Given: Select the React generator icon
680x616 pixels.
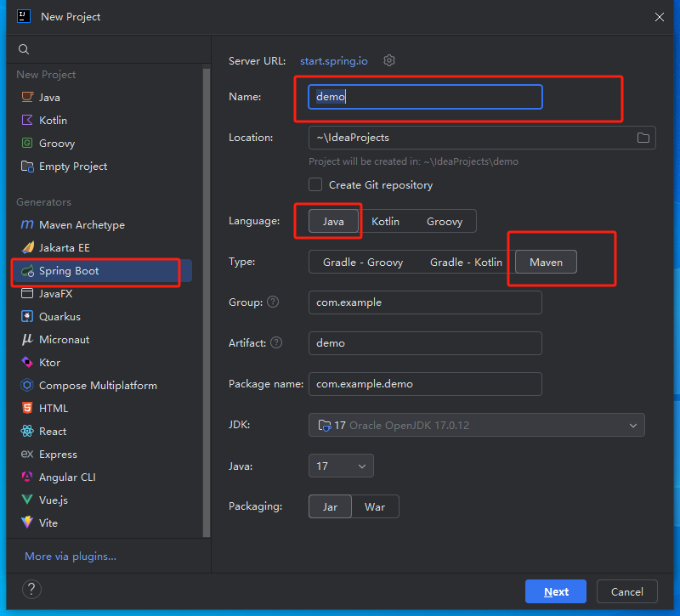Looking at the screenshot, I should [27, 431].
